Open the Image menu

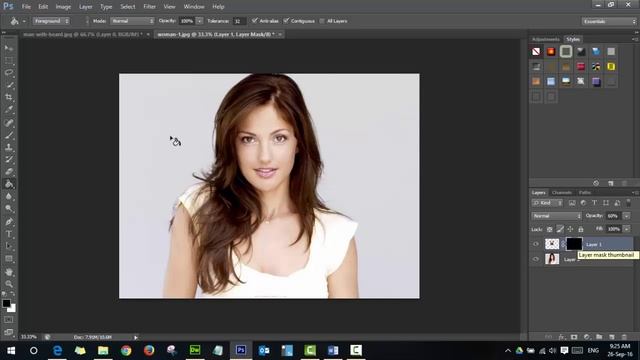click(63, 7)
